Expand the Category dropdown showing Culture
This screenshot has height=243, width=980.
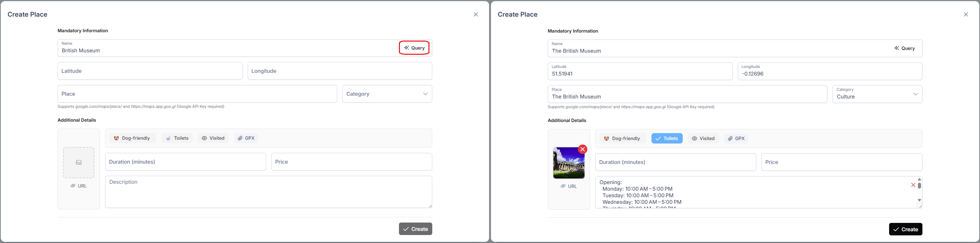[x=877, y=94]
